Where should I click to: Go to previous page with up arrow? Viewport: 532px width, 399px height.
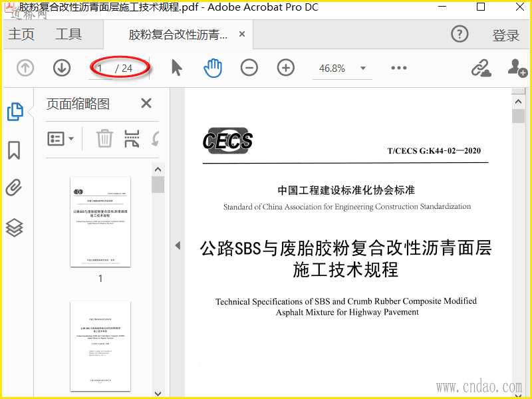coord(25,68)
